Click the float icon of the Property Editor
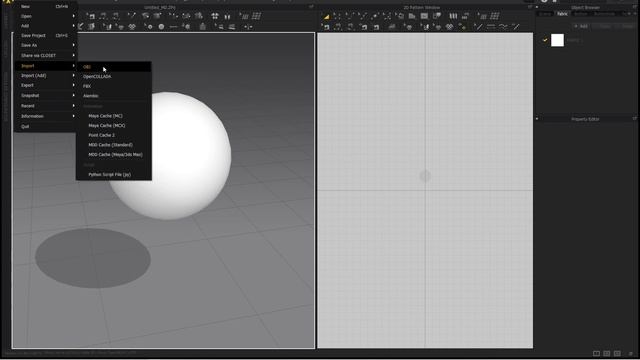This screenshot has width=640, height=360. tap(635, 119)
